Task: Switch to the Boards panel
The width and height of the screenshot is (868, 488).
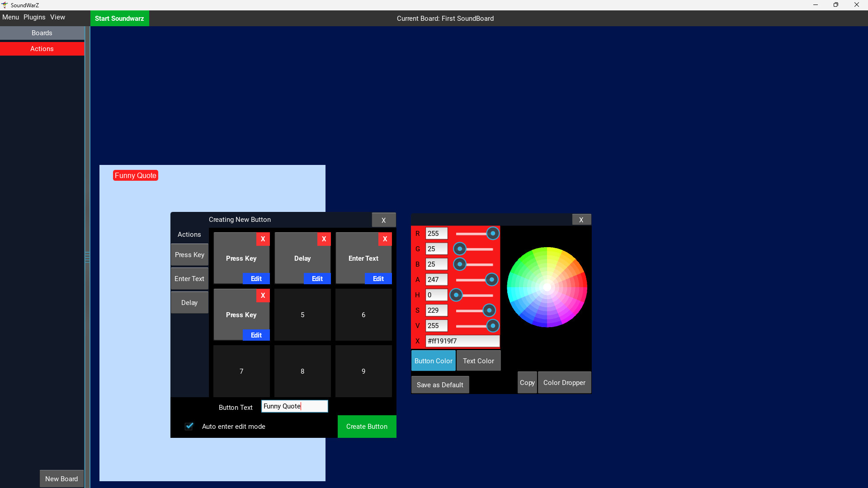Action: [42, 33]
